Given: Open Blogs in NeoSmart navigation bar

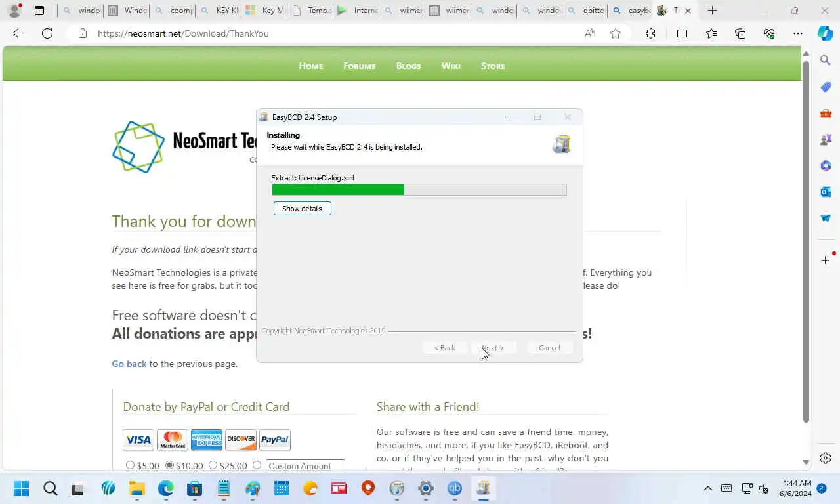Looking at the screenshot, I should point(408,66).
